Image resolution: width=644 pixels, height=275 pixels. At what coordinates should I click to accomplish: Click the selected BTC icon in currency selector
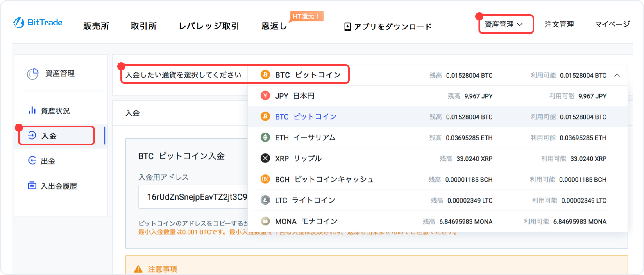tap(265, 74)
